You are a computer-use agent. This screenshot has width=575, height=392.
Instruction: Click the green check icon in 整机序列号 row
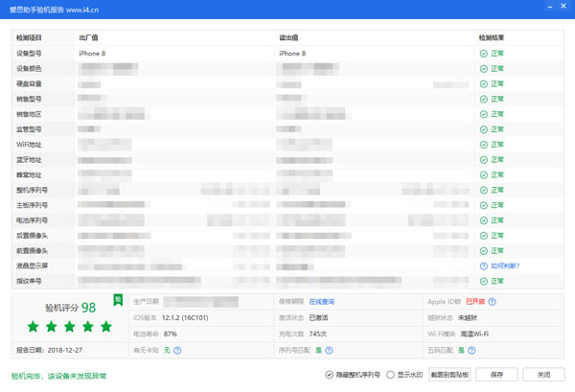coord(484,190)
